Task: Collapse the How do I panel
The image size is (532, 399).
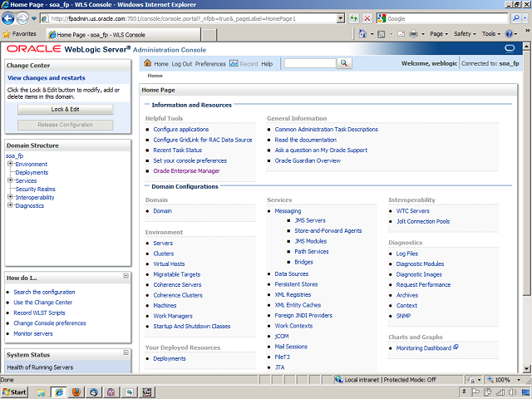Action: point(126,276)
